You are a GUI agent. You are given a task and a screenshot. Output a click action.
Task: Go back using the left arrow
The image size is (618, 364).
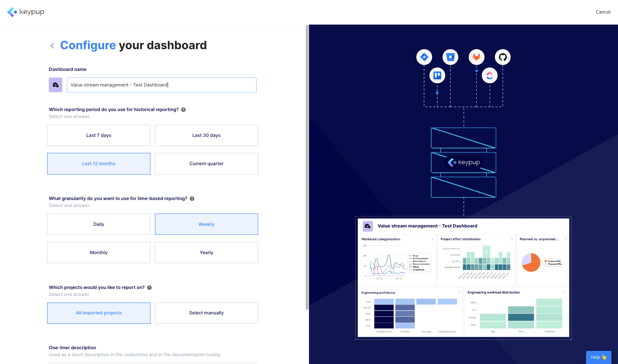[x=52, y=45]
